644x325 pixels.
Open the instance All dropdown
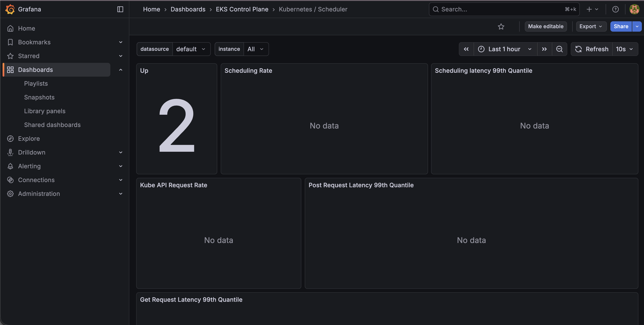256,49
